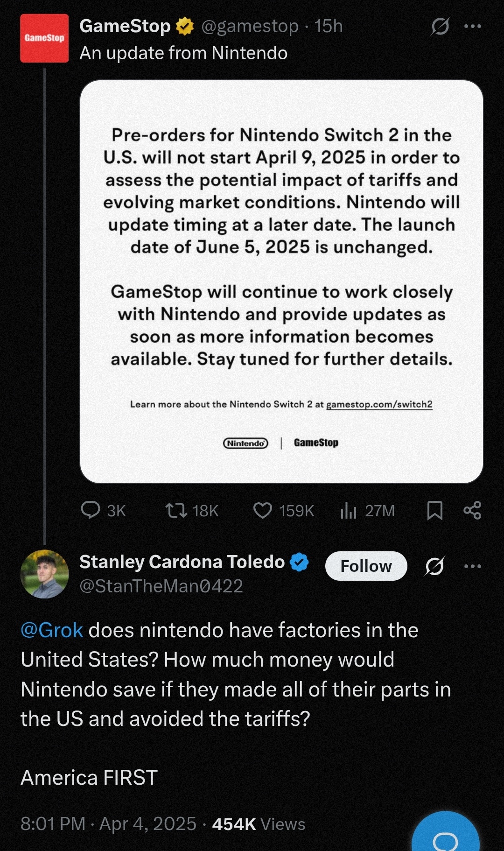Tap Grok icon beside Follow button
This screenshot has height=851, width=504.
pos(434,566)
